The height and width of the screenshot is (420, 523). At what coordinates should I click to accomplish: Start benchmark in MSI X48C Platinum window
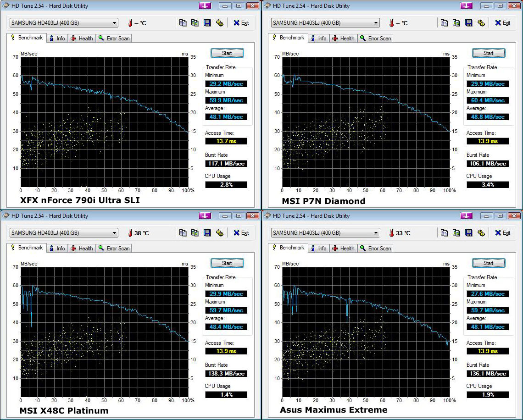[x=227, y=263]
